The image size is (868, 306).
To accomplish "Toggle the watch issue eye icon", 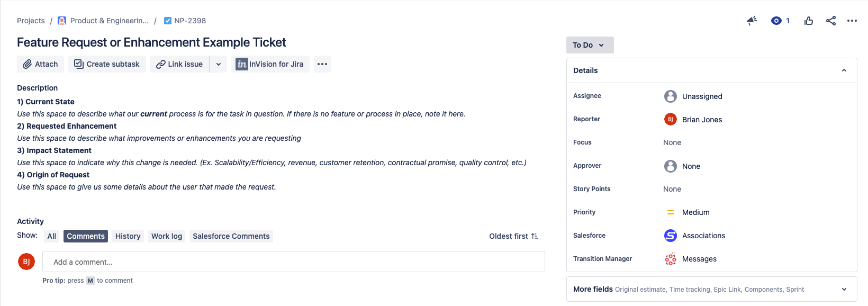I will (x=776, y=21).
